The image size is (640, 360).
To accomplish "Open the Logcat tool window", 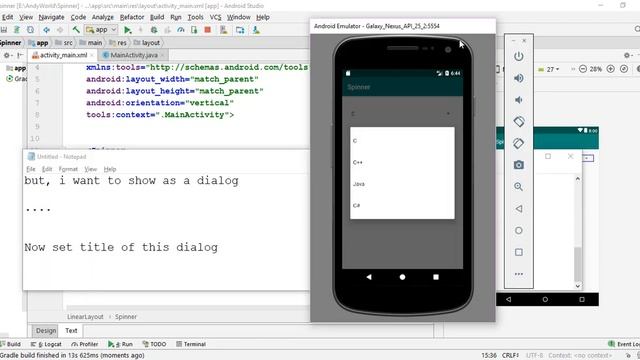I will (46, 344).
